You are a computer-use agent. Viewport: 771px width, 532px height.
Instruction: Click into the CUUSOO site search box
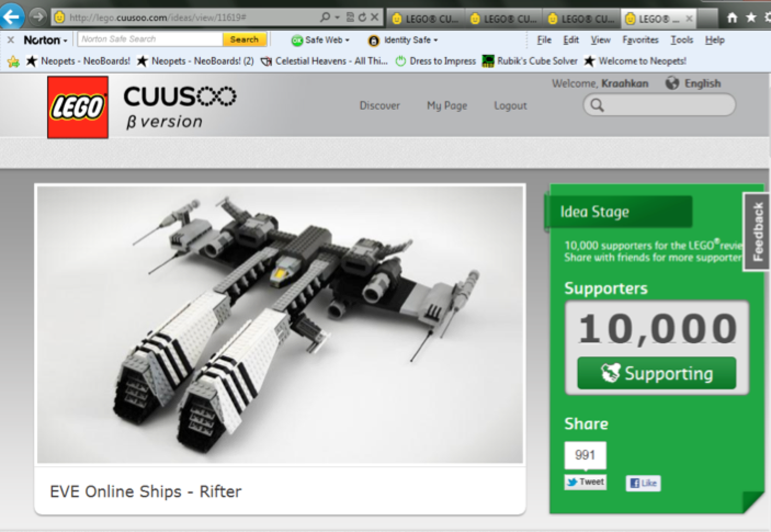pyautogui.click(x=659, y=105)
